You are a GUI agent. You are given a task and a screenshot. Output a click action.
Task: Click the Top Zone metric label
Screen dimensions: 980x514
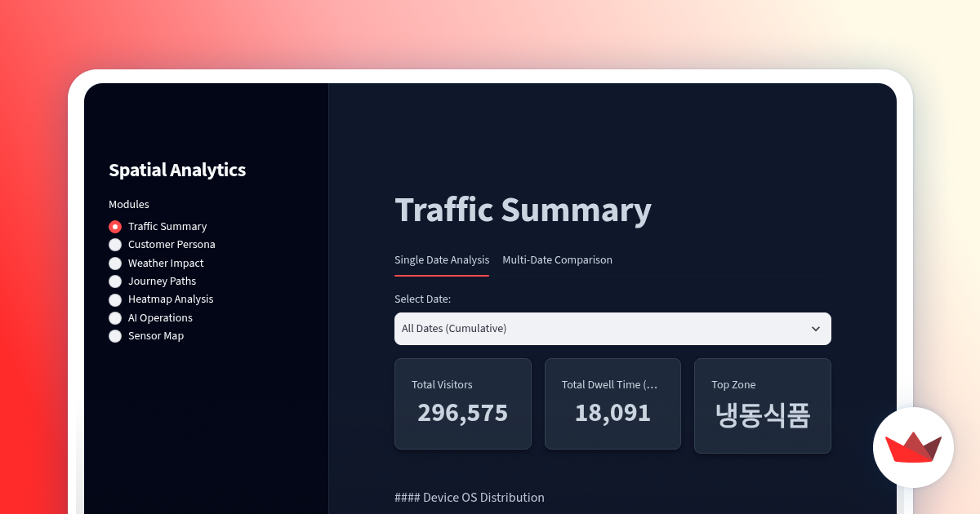[733, 385]
